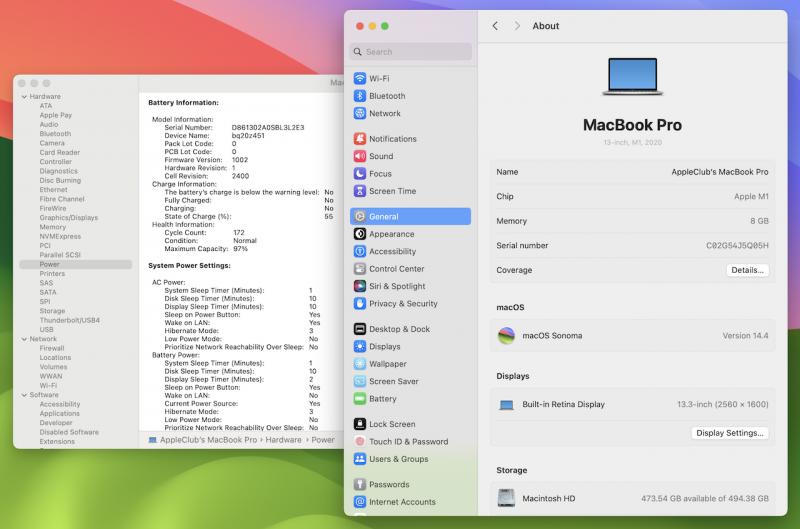The image size is (800, 529).
Task: Click the Search field in System Settings
Action: coord(411,52)
